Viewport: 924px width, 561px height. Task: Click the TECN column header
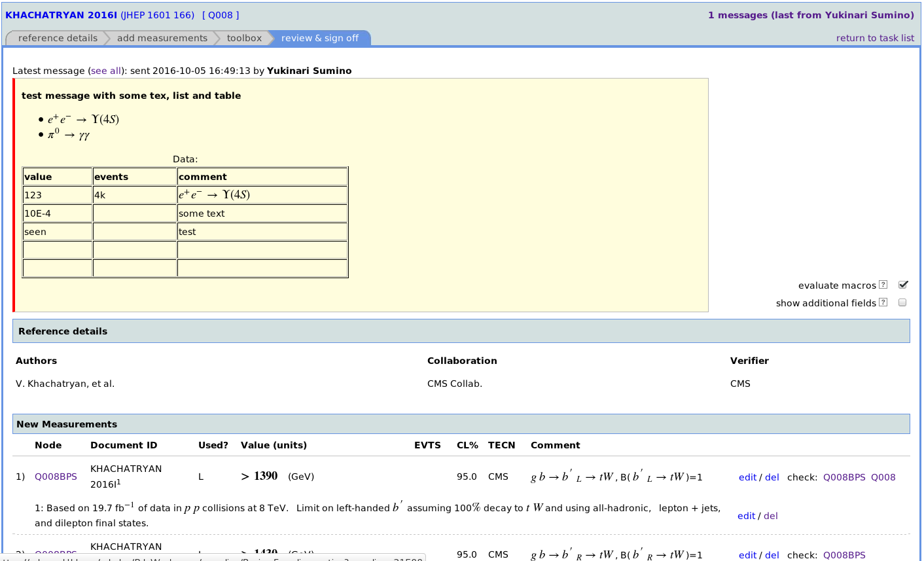pyautogui.click(x=501, y=445)
